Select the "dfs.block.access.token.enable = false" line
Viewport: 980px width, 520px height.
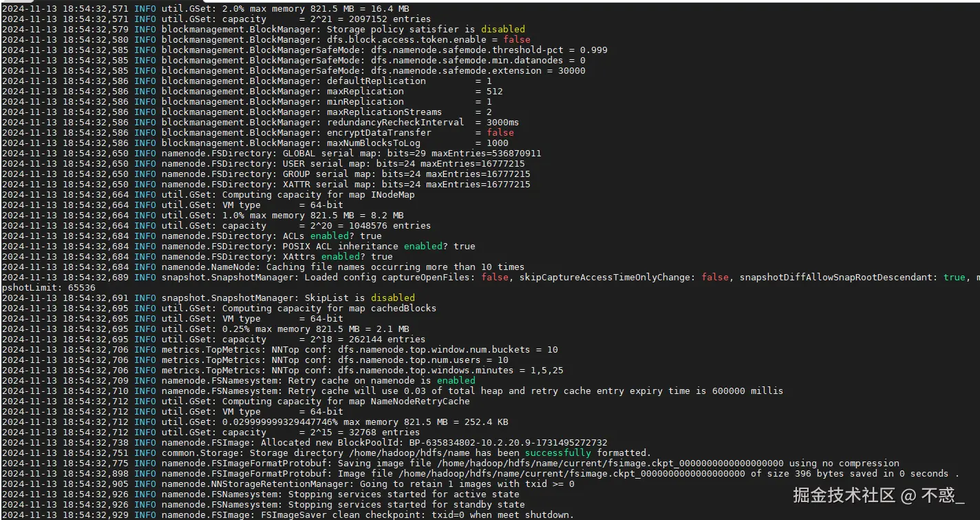[266, 40]
